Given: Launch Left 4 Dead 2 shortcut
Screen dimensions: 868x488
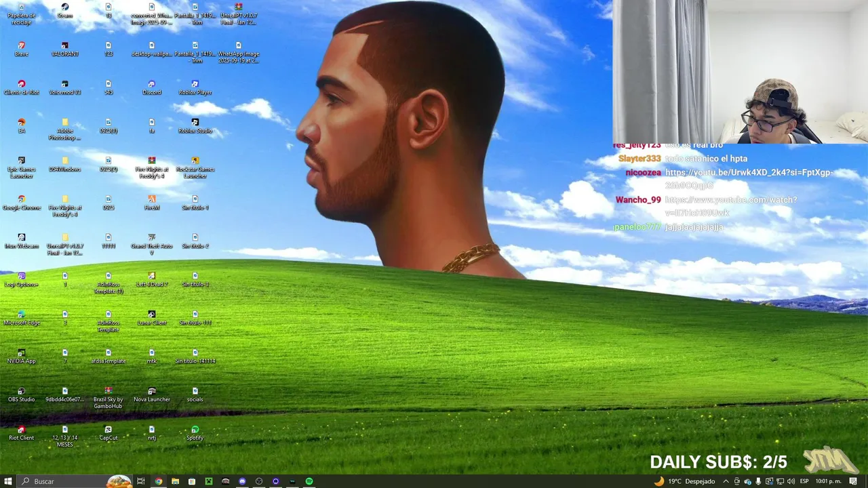Looking at the screenshot, I should click(x=151, y=280).
